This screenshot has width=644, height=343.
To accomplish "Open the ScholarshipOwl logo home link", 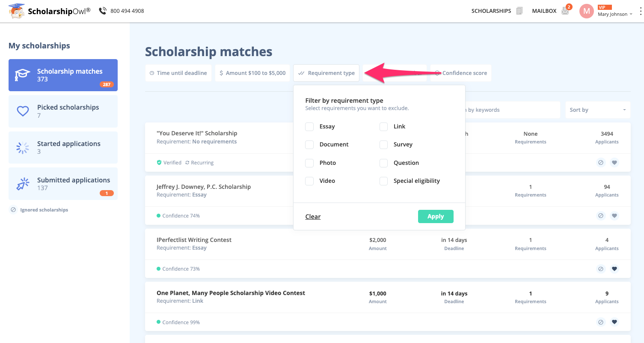I will pos(50,11).
